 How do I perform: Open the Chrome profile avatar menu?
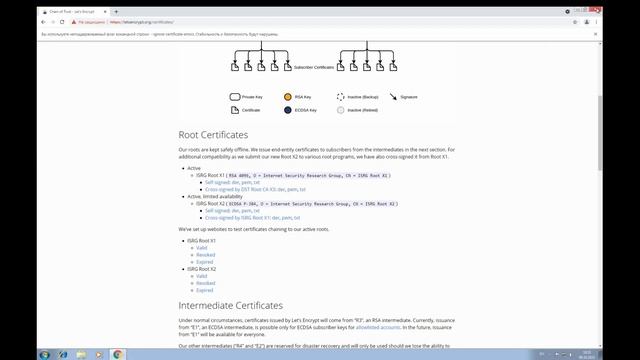coord(587,22)
